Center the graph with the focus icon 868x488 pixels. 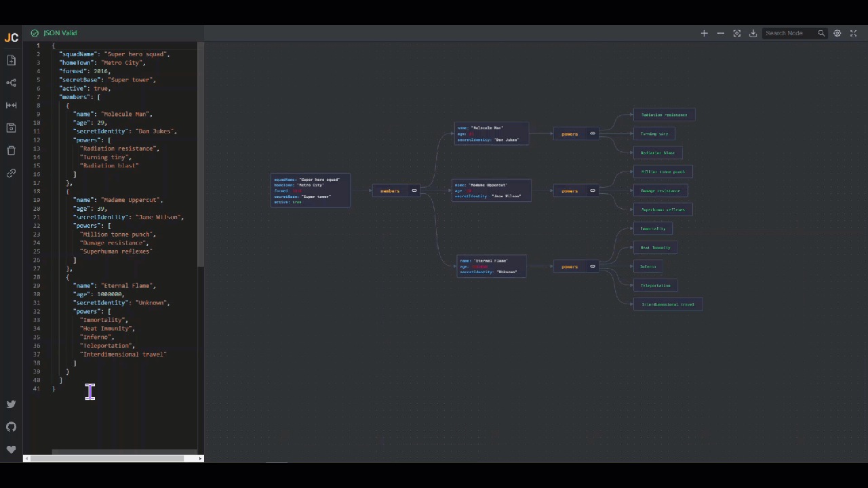coord(736,33)
